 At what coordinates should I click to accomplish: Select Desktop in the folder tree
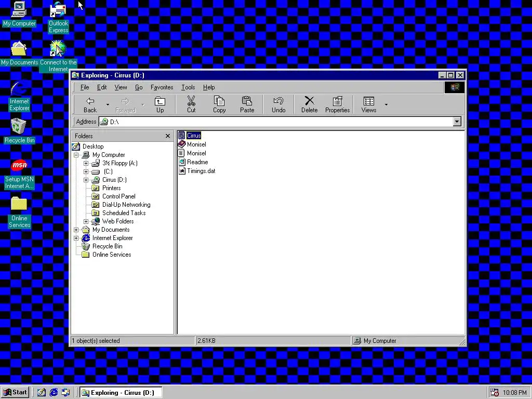pyautogui.click(x=93, y=147)
